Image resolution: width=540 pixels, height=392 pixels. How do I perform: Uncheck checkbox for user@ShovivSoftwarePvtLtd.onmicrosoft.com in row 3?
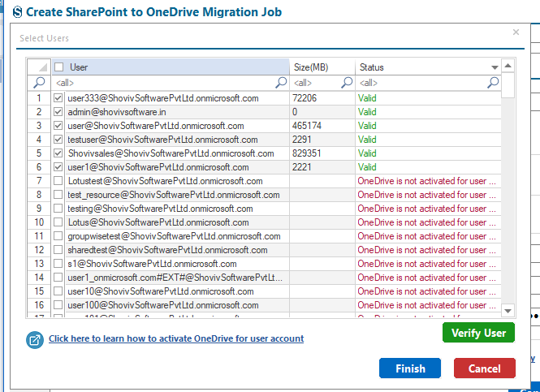pos(58,126)
